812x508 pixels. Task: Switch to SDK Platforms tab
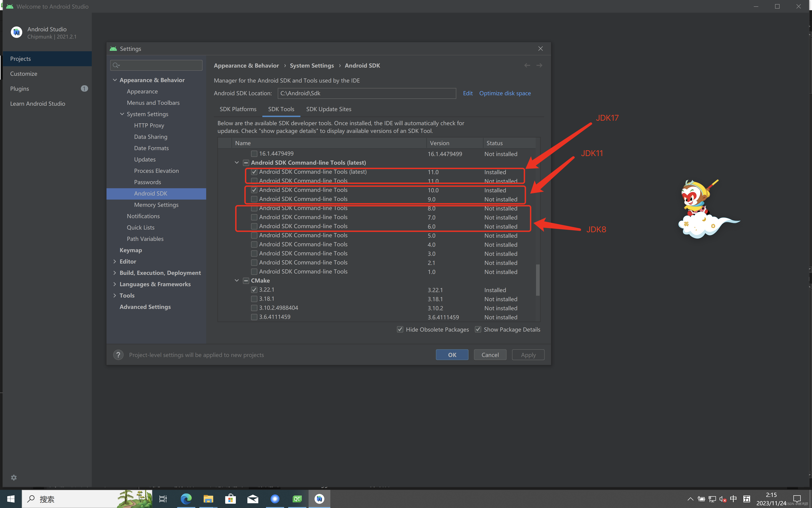pos(238,109)
